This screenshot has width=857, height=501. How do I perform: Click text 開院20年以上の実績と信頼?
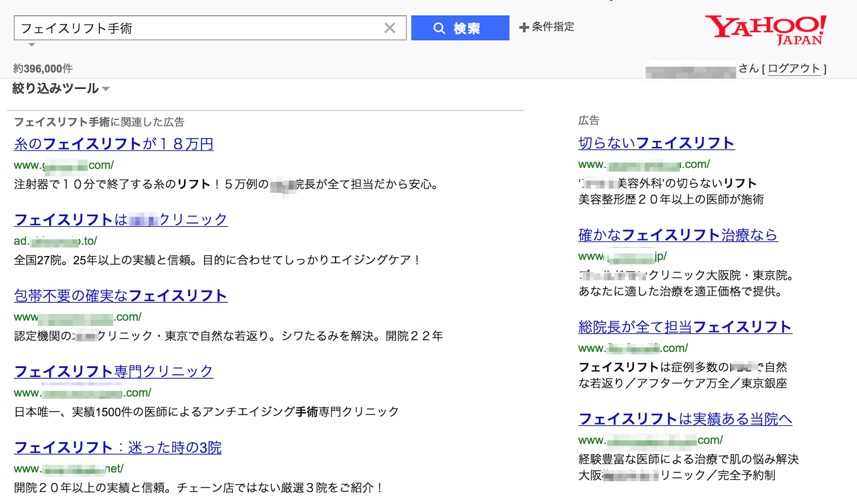tap(90, 487)
